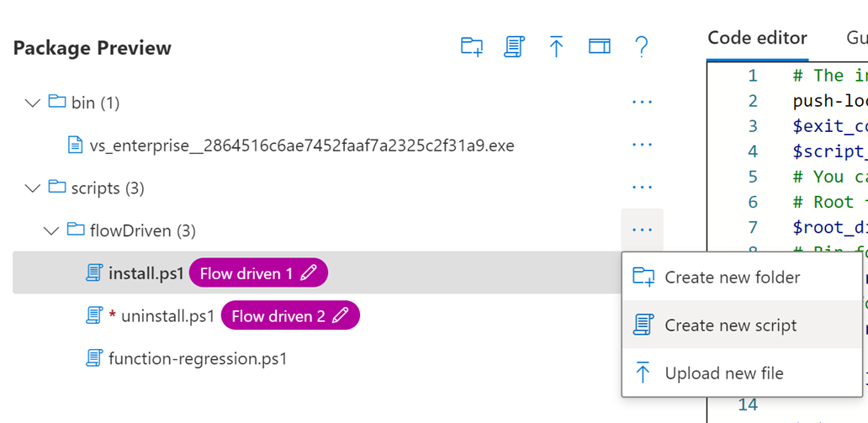The width and height of the screenshot is (868, 423).
Task: Select the bin folder row
Action: click(x=337, y=103)
